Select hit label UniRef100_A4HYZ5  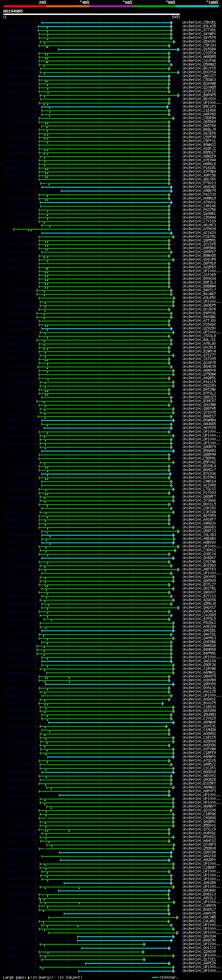pyautogui.click(x=199, y=913)
